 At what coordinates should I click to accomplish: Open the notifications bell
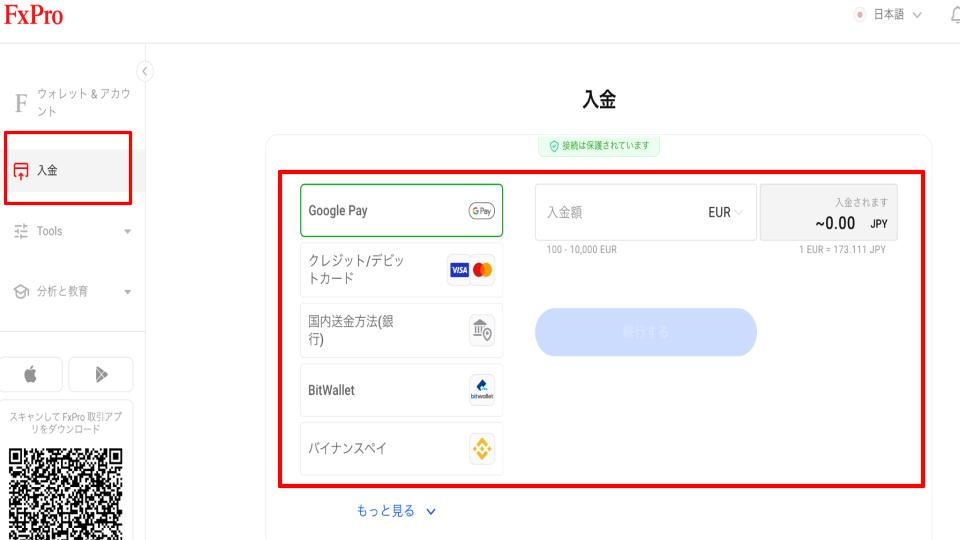955,16
